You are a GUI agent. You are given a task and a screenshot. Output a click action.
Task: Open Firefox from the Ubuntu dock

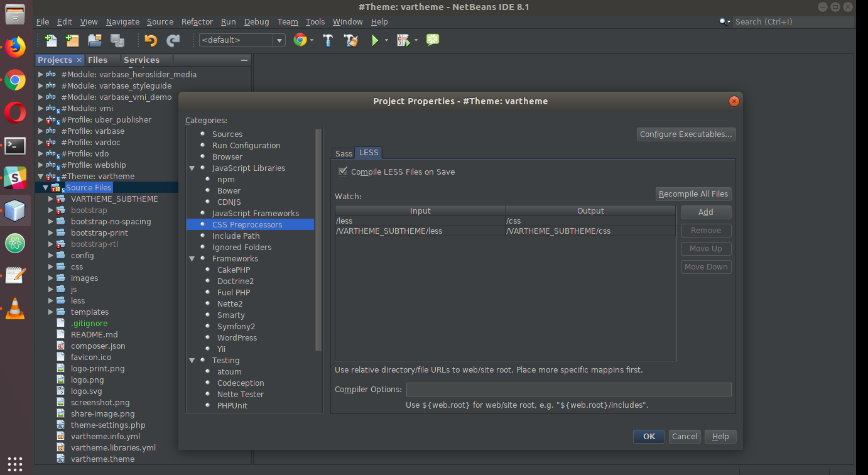[x=15, y=47]
